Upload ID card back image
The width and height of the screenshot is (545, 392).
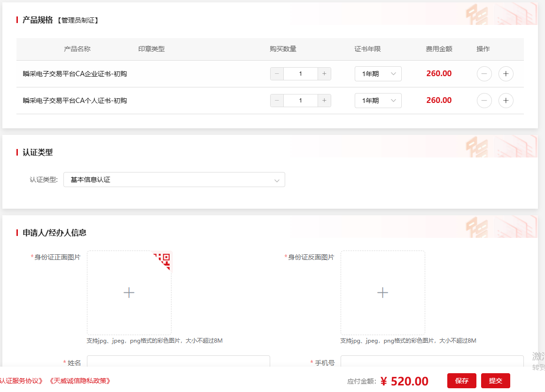[x=383, y=293]
